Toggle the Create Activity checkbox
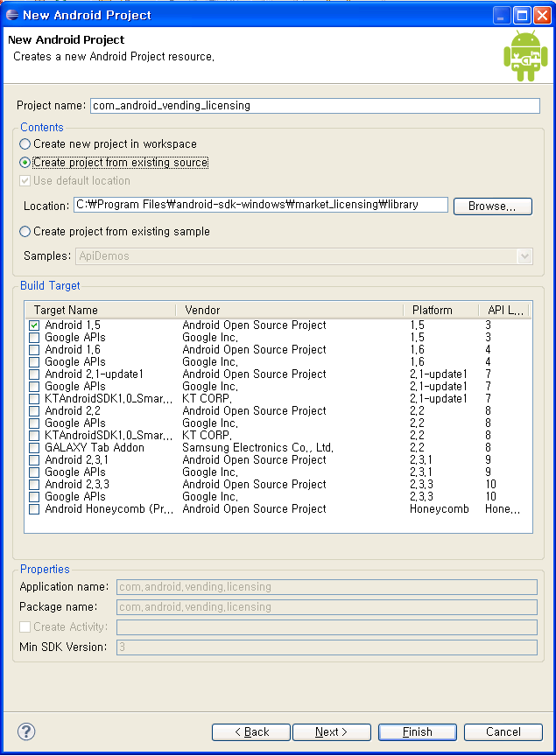 tap(25, 626)
